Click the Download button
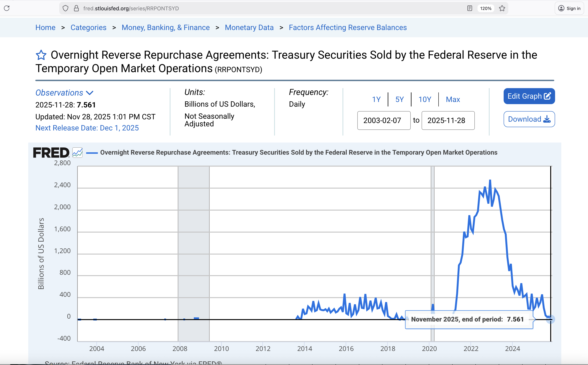This screenshot has width=588, height=365. [529, 119]
